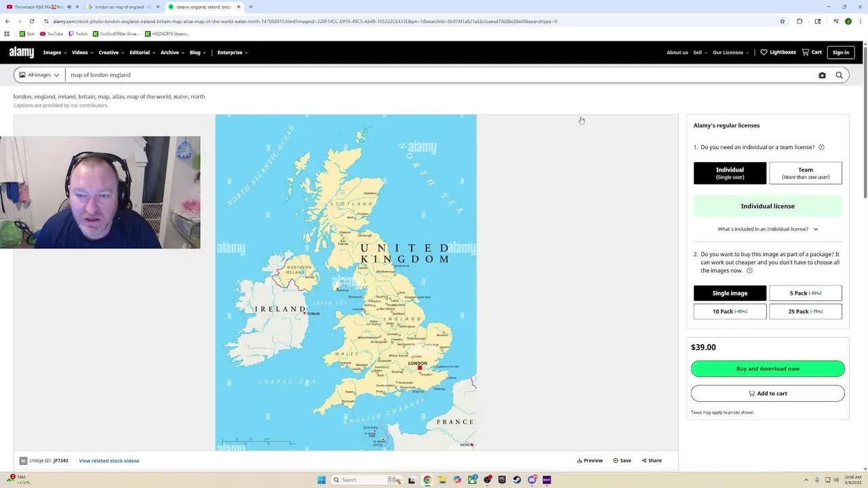Screen dimensions: 868x488
Task: Choose the 10 Pack option
Action: pyautogui.click(x=730, y=311)
